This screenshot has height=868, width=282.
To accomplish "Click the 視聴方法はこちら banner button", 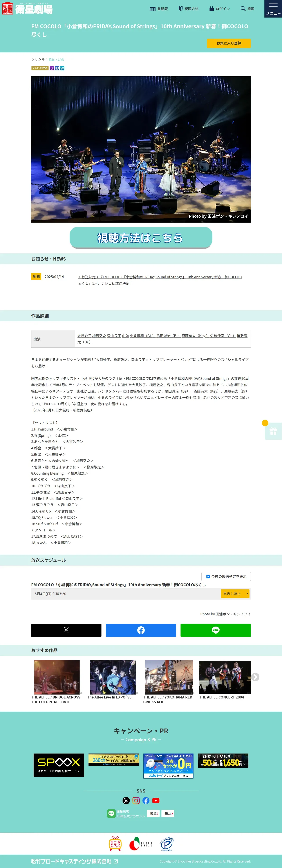I will 141,238.
